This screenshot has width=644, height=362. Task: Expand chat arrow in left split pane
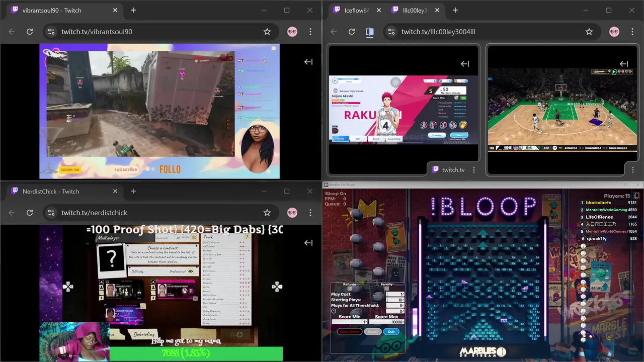[x=465, y=64]
